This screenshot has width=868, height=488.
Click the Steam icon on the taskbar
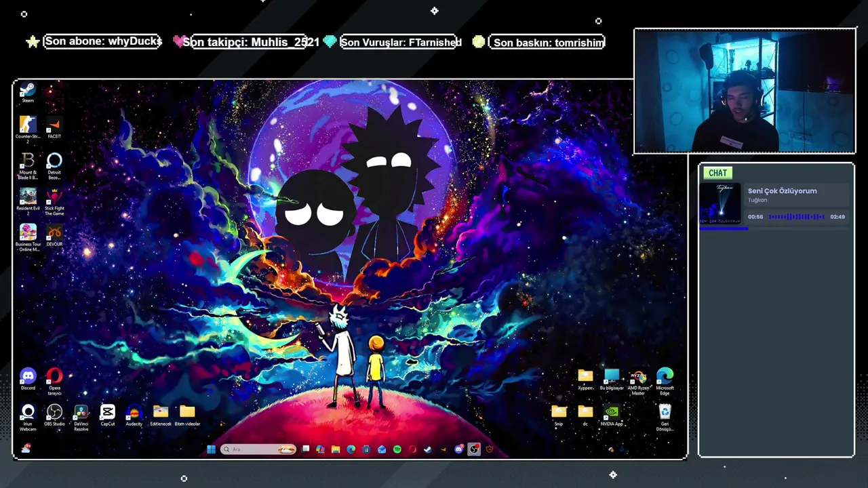[x=427, y=449]
